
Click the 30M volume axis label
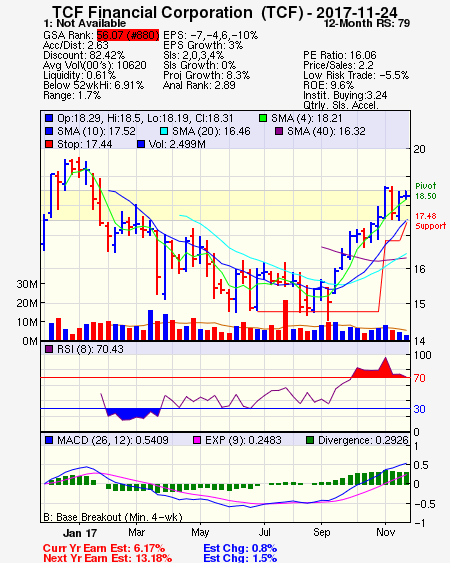pyautogui.click(x=27, y=284)
